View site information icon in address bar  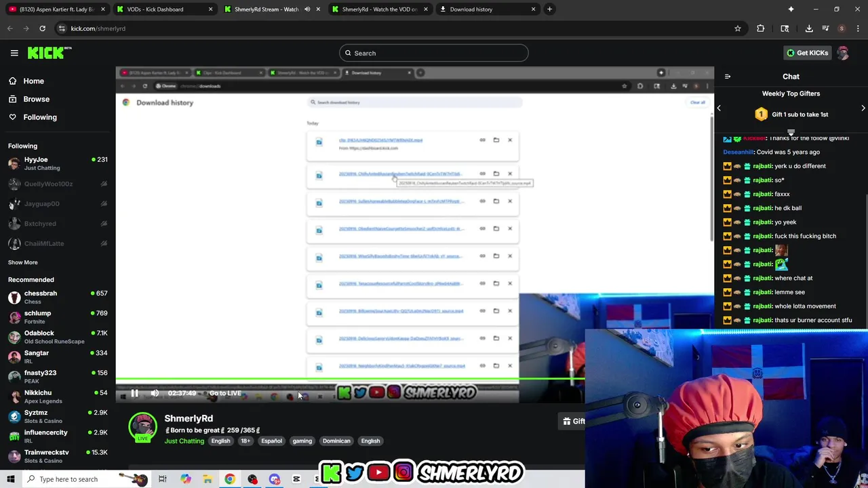[62, 28]
